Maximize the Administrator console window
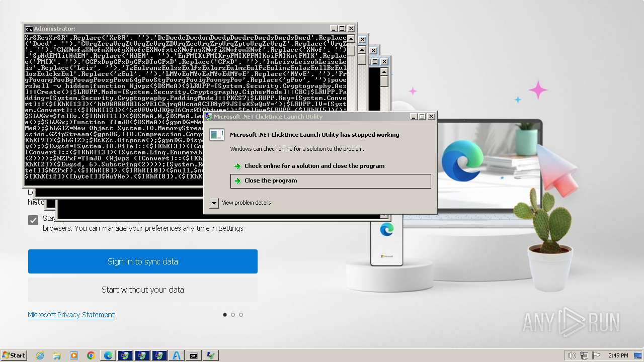This screenshot has width=644, height=362. pyautogui.click(x=342, y=29)
